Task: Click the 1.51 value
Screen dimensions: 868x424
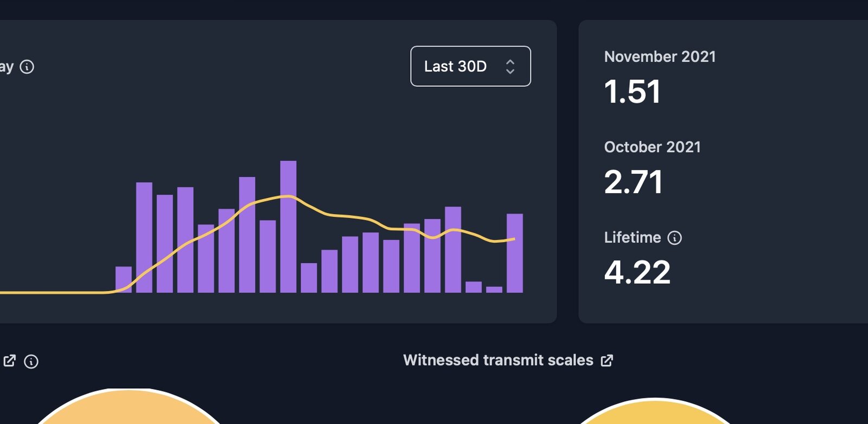Action: [632, 91]
